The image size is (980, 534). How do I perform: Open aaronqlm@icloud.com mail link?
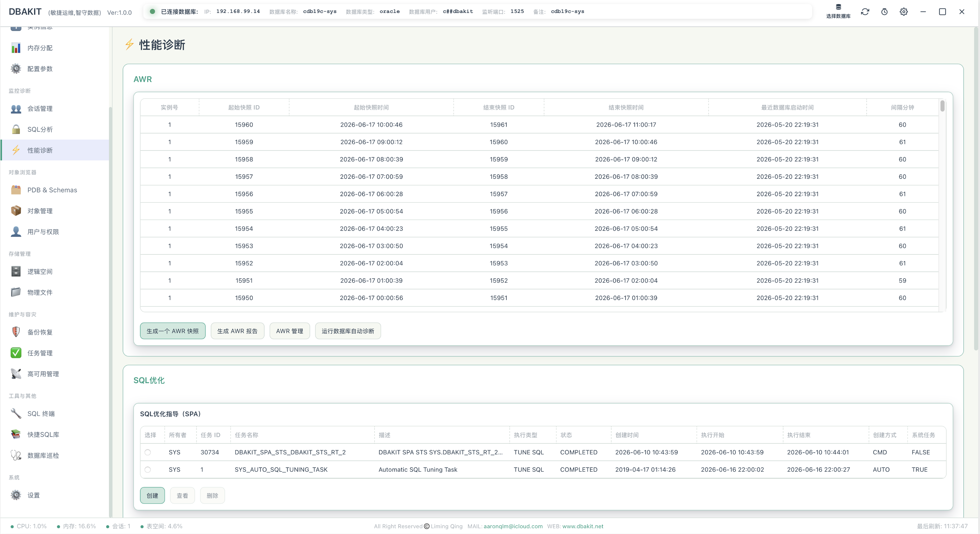(x=513, y=527)
